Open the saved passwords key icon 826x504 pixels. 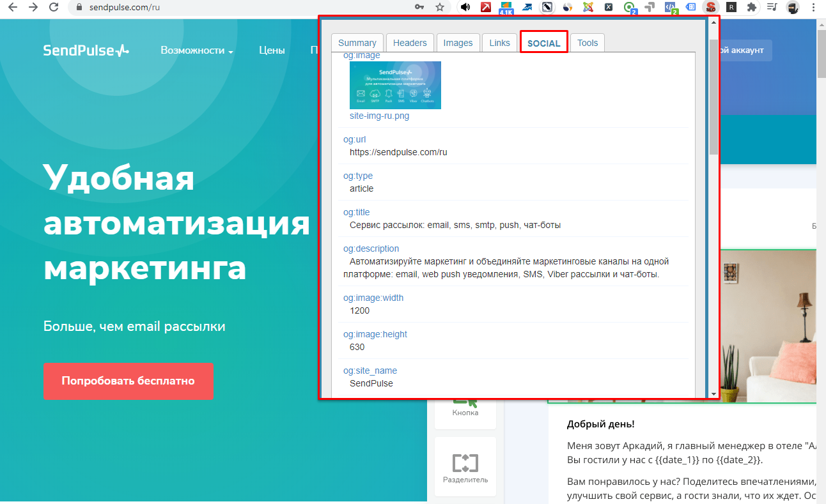(419, 7)
